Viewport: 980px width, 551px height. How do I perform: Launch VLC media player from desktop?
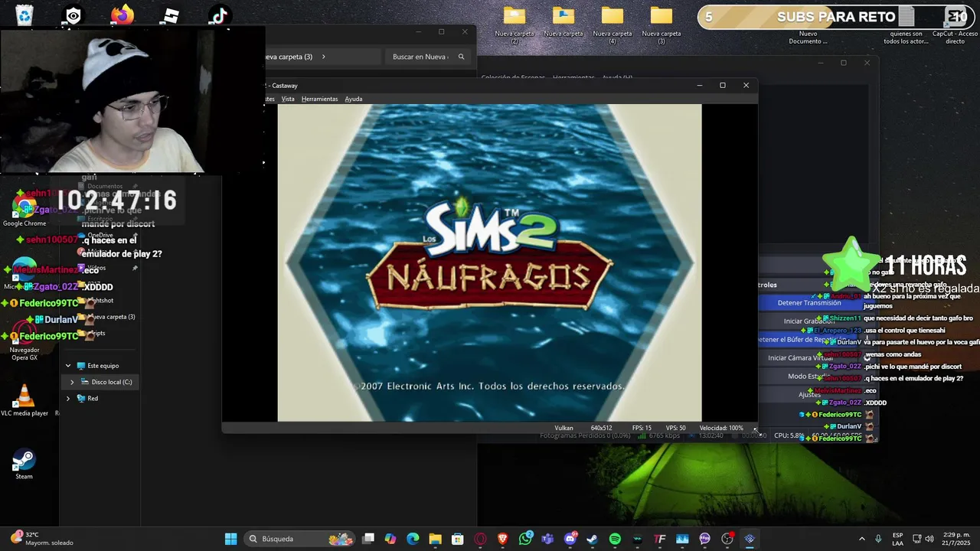[x=24, y=400]
